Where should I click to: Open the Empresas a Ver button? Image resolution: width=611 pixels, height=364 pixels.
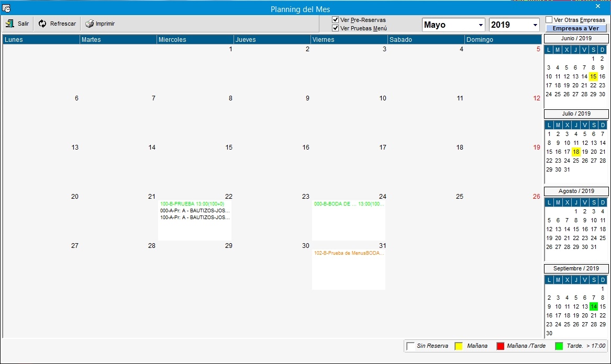tap(576, 28)
